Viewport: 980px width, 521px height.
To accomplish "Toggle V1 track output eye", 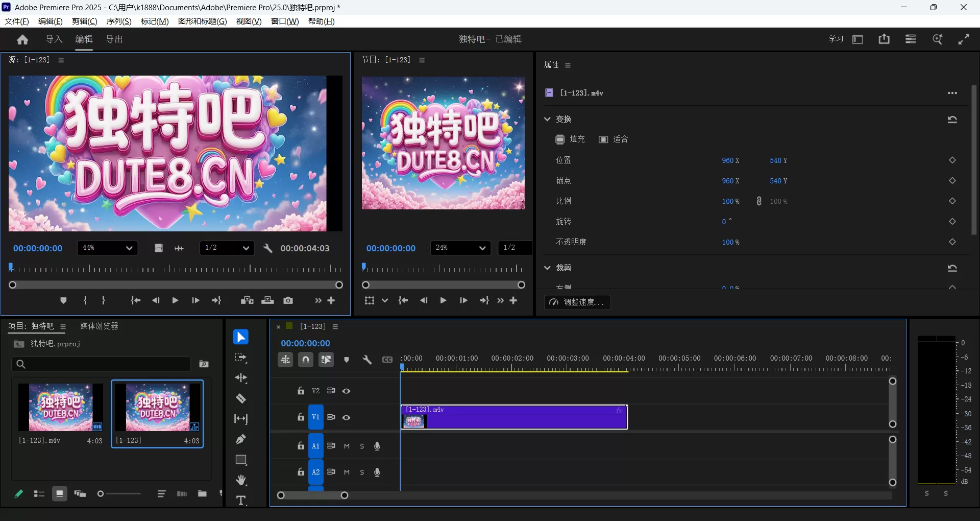I will tap(346, 417).
